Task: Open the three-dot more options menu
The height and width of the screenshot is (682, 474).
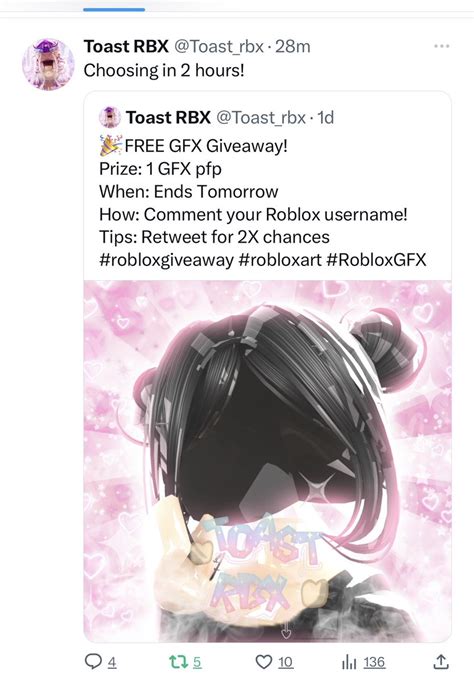Action: pyautogui.click(x=442, y=46)
